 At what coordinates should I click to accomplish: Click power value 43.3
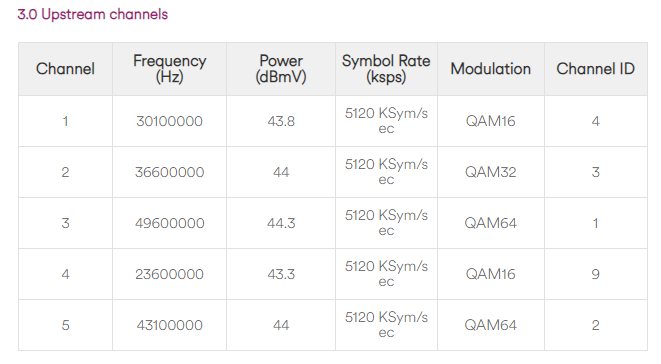(281, 275)
